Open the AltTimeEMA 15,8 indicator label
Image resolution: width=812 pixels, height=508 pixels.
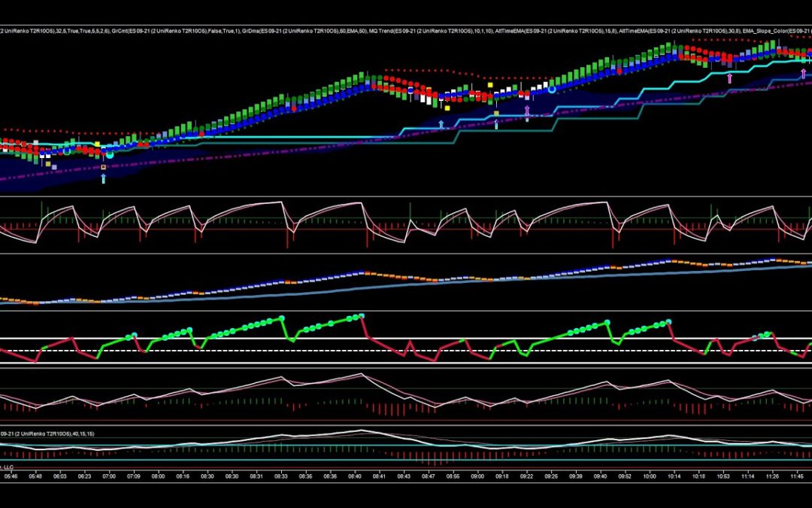pos(552,30)
